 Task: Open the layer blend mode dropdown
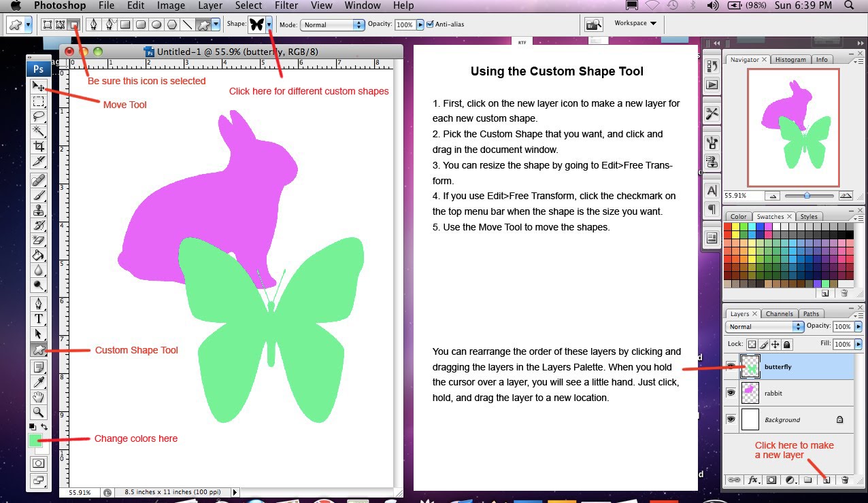click(x=763, y=327)
